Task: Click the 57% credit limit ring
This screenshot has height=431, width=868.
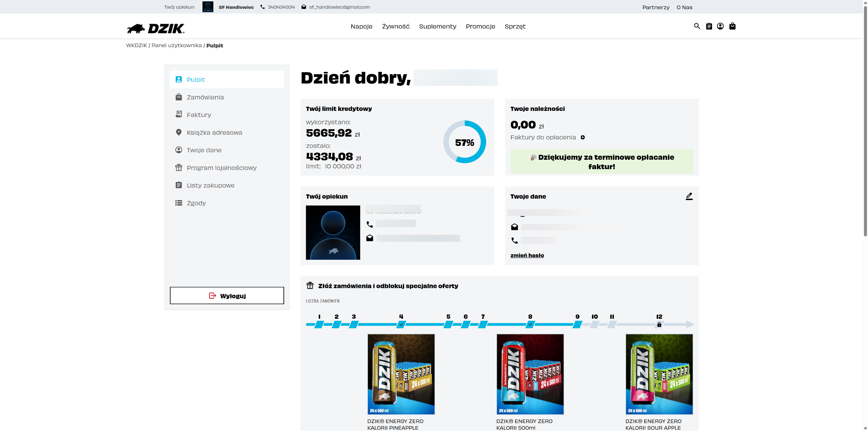Action: [x=465, y=142]
